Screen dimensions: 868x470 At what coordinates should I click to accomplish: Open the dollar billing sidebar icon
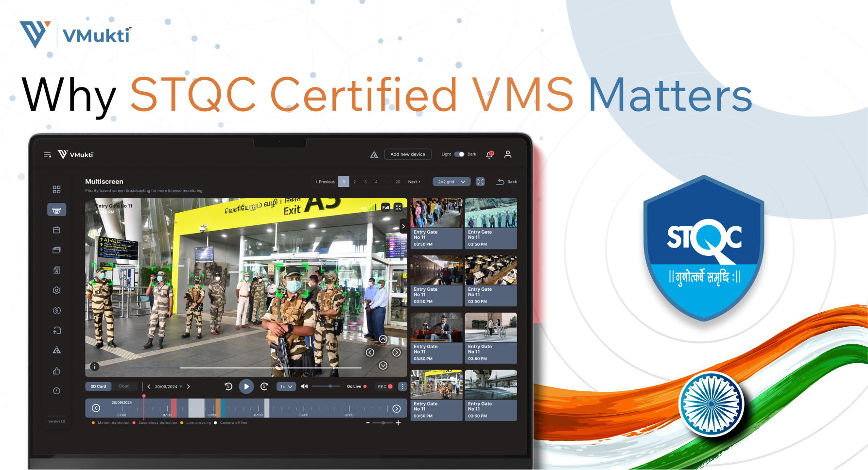tap(57, 310)
